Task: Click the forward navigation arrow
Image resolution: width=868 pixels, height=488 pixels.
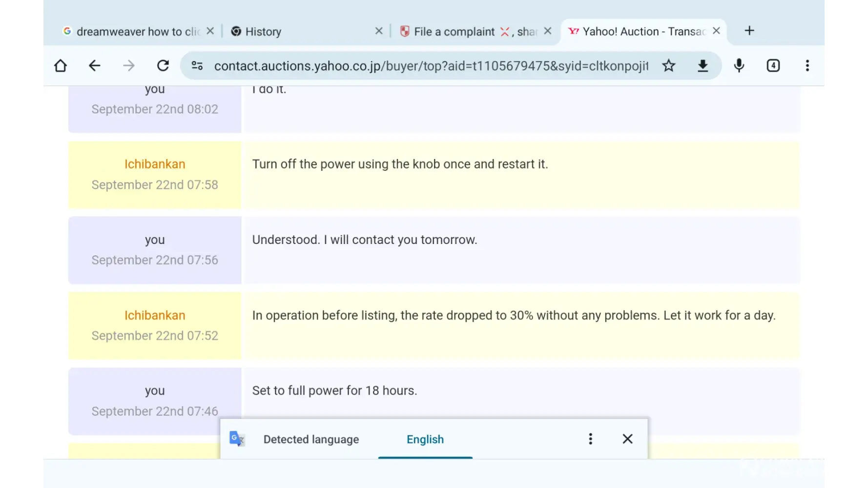Action: [x=129, y=66]
